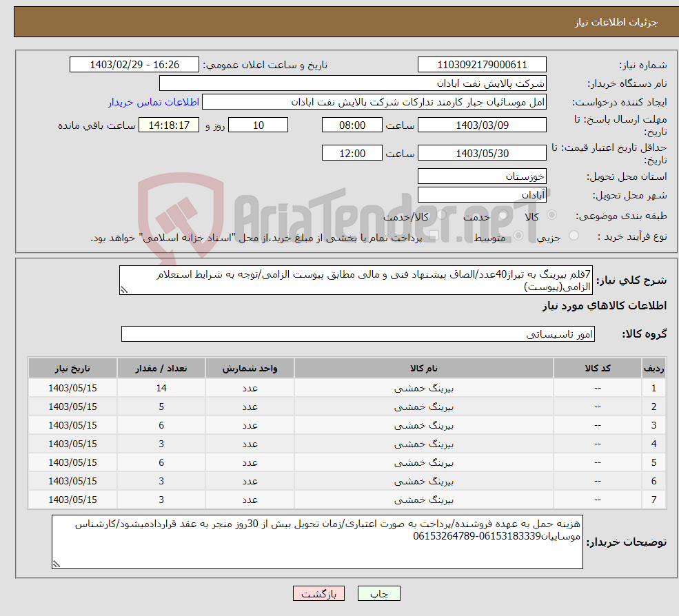Viewport: 679px width, 616px height.
Task: Click the بازگشت back button
Action: 318,593
